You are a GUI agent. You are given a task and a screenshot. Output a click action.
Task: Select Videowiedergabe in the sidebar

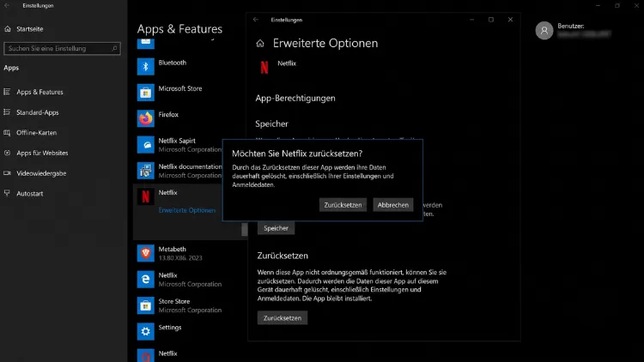coord(41,173)
